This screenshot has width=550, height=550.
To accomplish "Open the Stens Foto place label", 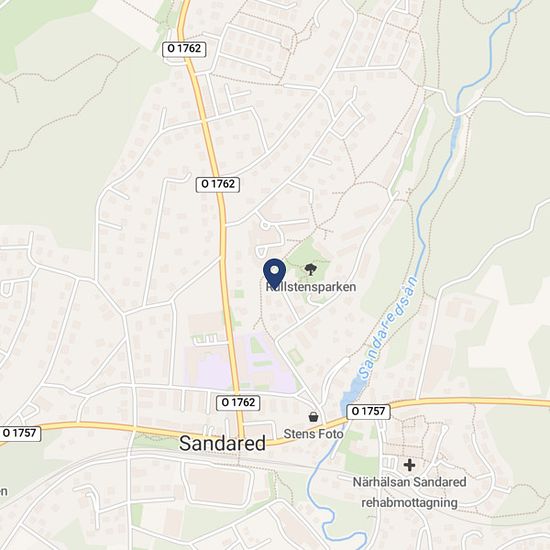I will (x=313, y=434).
